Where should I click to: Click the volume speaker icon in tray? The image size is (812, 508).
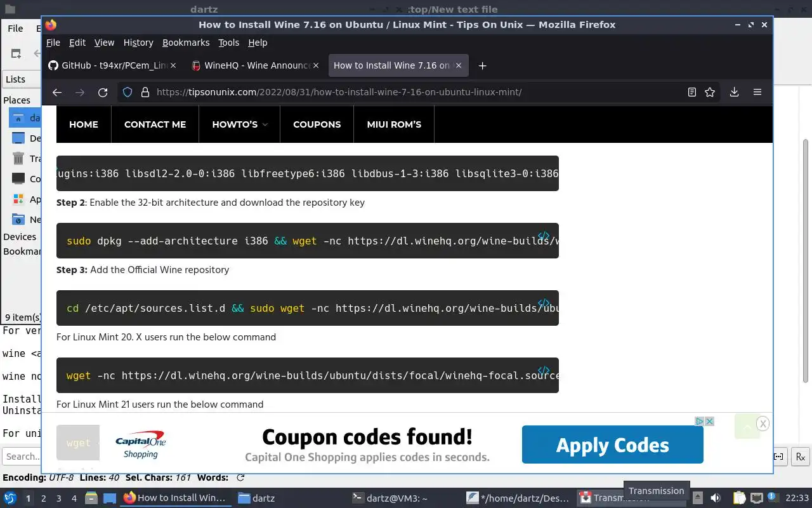716,498
